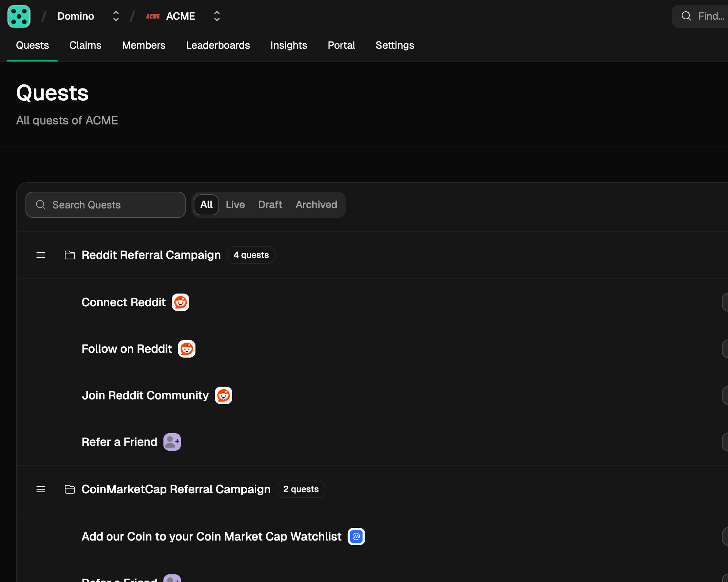Open the ACME community switcher chevrons

pyautogui.click(x=217, y=16)
